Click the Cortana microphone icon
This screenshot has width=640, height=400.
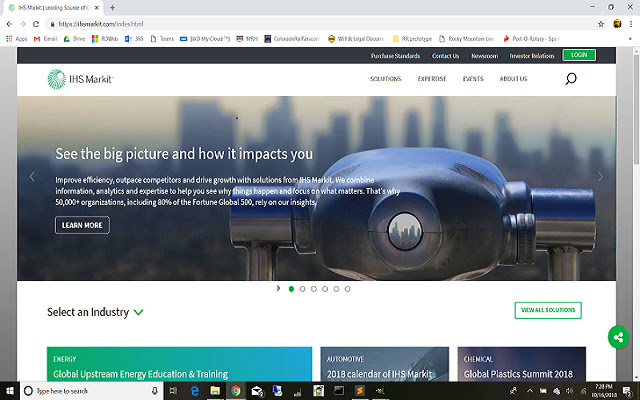coord(155,391)
